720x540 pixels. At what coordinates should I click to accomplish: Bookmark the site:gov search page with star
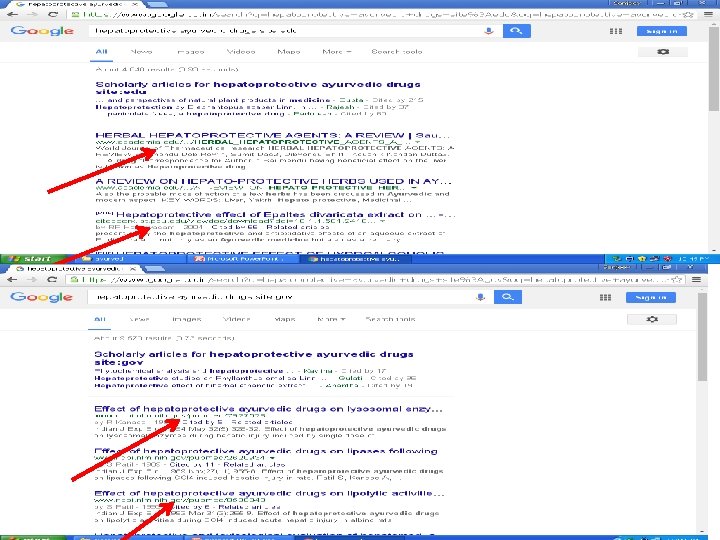pos(677,279)
